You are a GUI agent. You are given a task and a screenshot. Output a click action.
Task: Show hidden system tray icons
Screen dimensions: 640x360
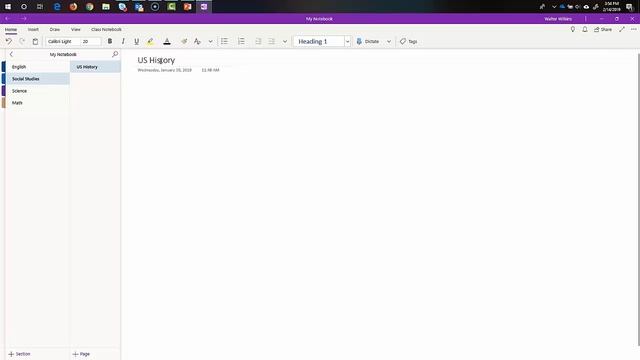click(554, 7)
